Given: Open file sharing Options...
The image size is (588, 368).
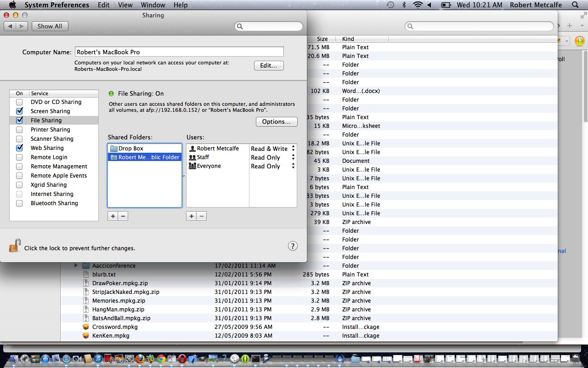Looking at the screenshot, I should click(277, 121).
